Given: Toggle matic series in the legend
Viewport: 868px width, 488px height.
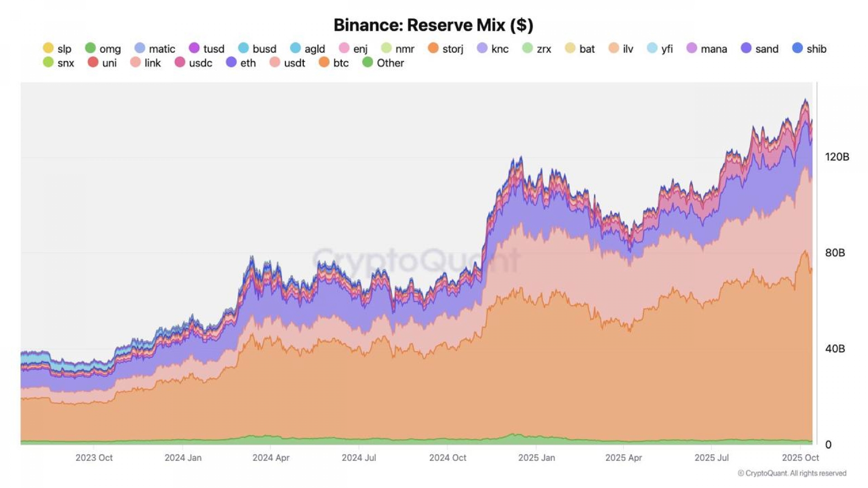Looking at the screenshot, I should 155,48.
